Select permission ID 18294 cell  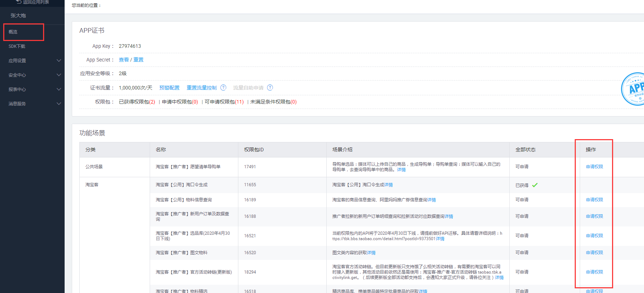[250, 272]
